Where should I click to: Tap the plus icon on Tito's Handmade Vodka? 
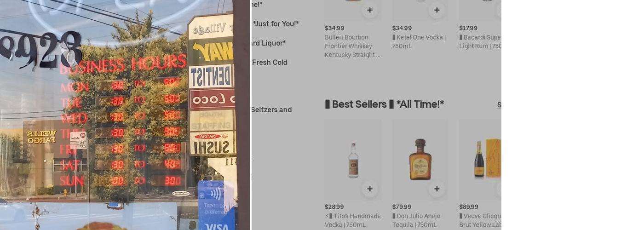[x=370, y=189]
